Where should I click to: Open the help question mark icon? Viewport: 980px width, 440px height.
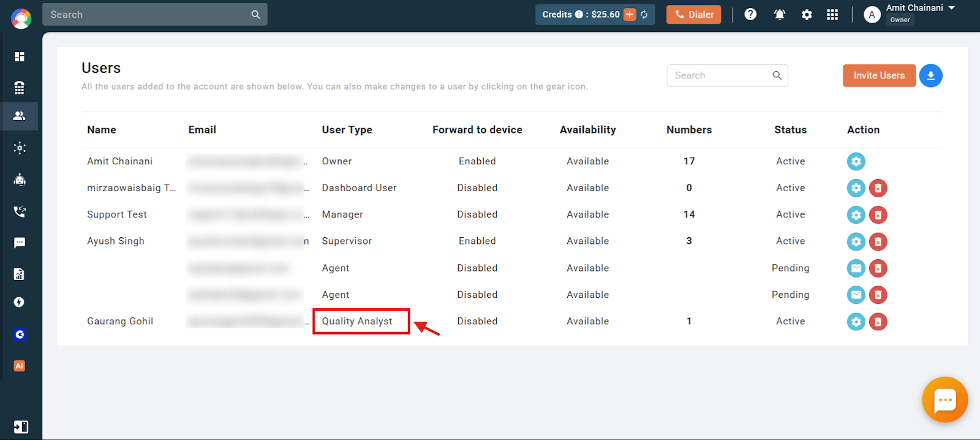(750, 14)
